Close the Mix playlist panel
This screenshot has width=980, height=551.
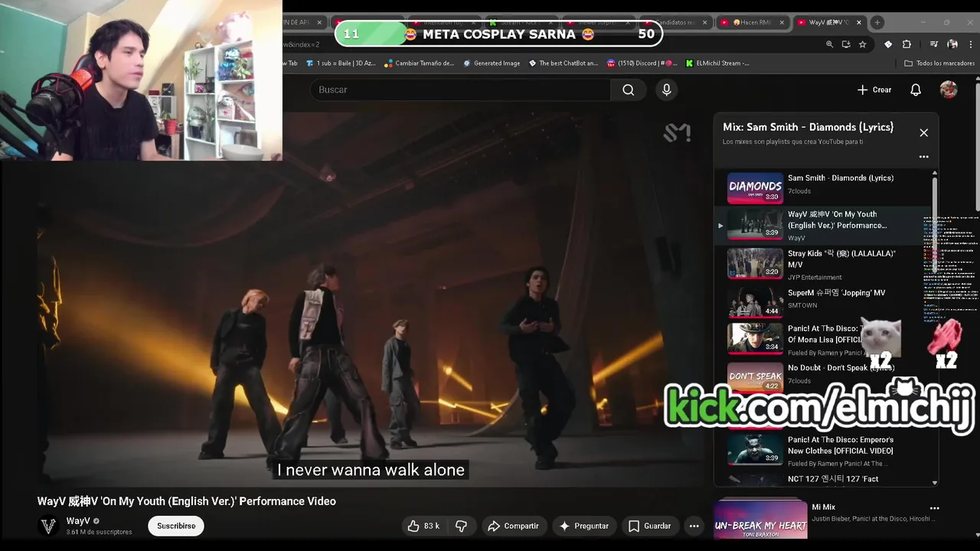pyautogui.click(x=923, y=132)
